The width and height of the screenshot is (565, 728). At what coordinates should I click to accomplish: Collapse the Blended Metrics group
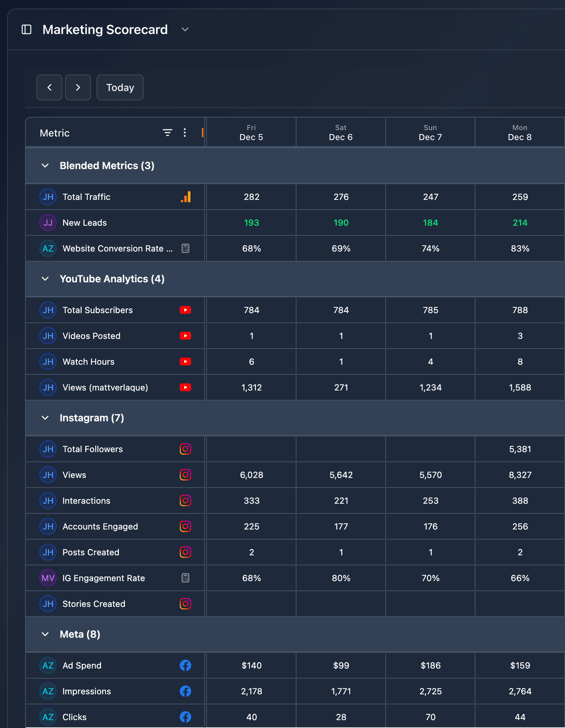(x=45, y=166)
